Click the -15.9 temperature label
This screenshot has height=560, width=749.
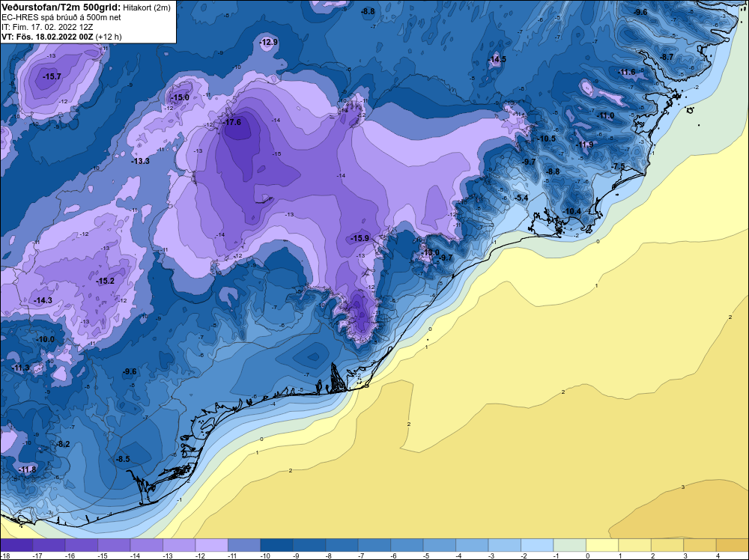(x=360, y=238)
